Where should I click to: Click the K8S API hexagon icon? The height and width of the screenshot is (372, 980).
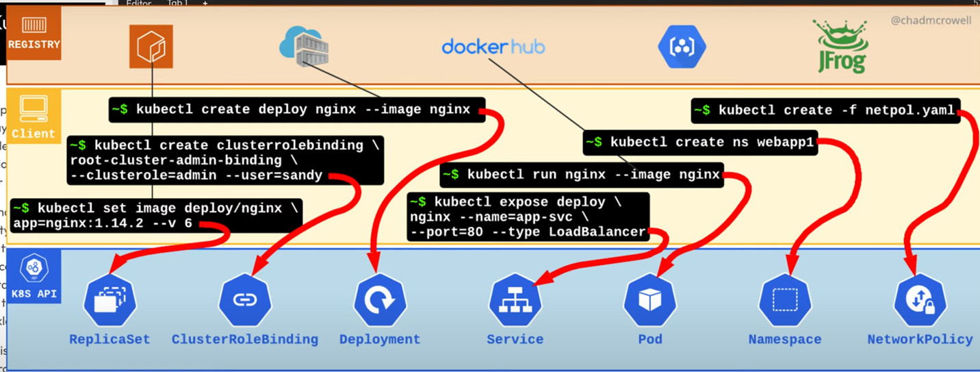coord(34,269)
